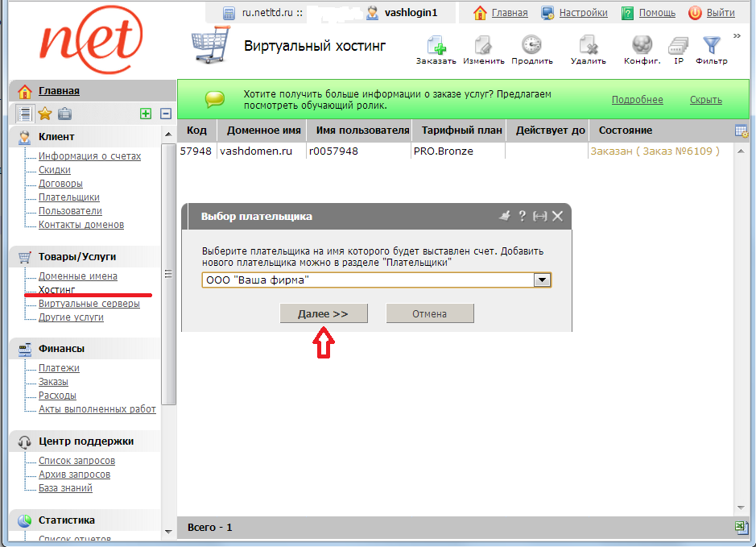The image size is (756, 547).
Task: Click the pin icon in dialog header
Action: 505,216
